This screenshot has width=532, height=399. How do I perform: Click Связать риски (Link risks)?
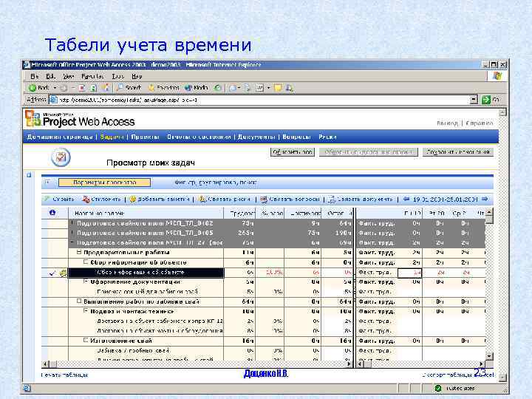click(x=225, y=199)
